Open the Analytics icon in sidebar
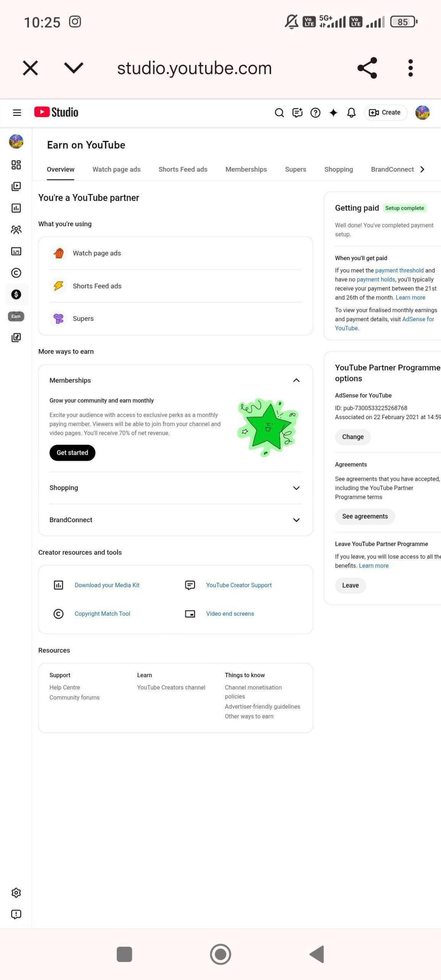The width and height of the screenshot is (441, 980). [16, 208]
